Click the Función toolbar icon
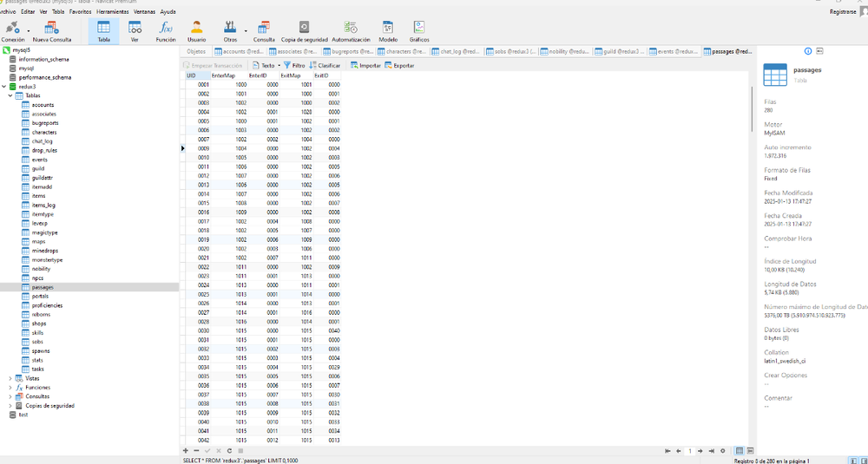868x464 pixels. (165, 30)
